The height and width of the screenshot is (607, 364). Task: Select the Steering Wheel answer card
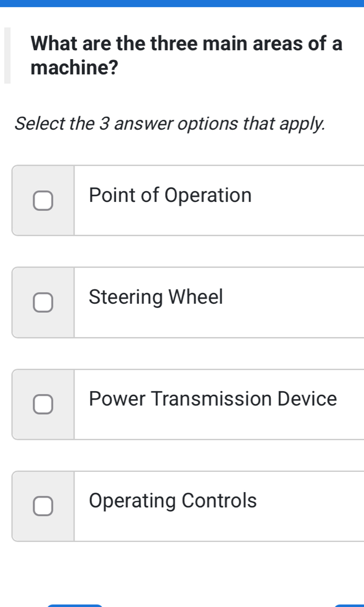coord(199,302)
